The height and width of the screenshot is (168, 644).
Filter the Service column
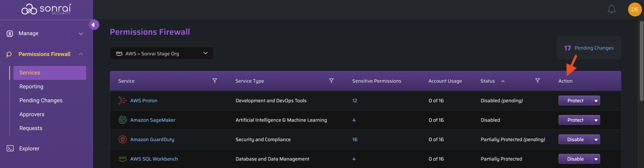(215, 81)
